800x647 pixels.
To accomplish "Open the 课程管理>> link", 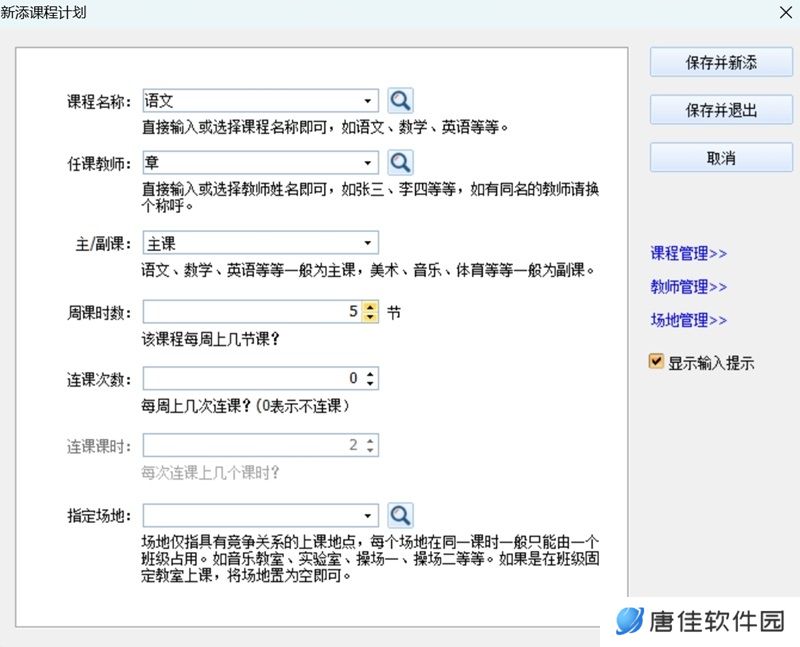I will coord(688,253).
